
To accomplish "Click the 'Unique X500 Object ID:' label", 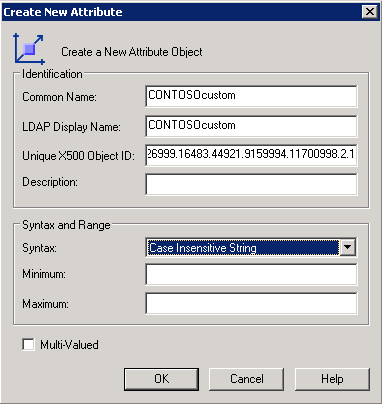I will (x=78, y=156).
